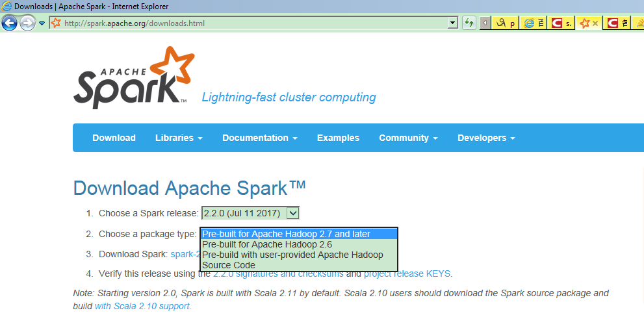Select 'Pre-build with user-provided Apache Hadoop' option
This screenshot has height=317, width=644.
(299, 255)
